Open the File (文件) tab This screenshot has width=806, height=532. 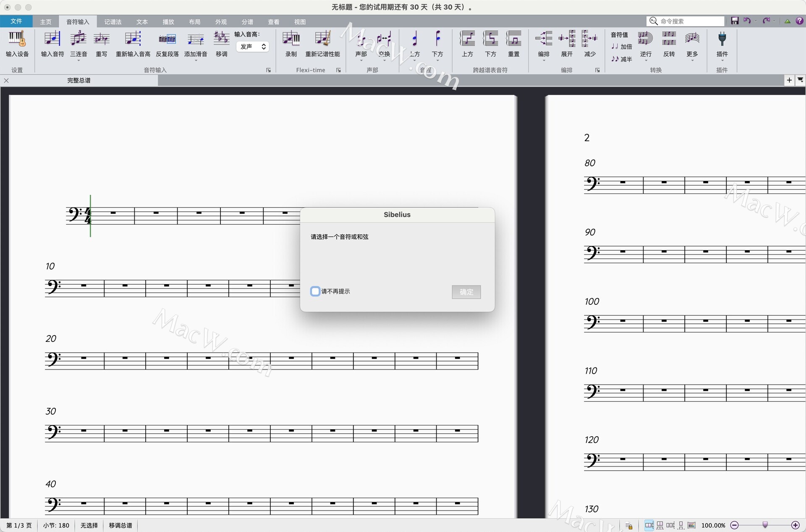tap(16, 21)
